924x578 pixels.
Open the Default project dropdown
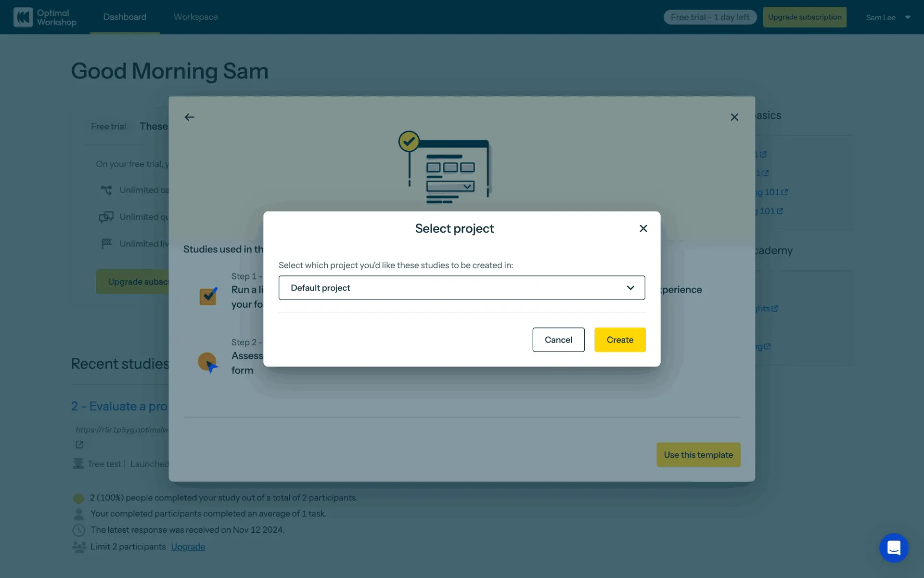(461, 288)
